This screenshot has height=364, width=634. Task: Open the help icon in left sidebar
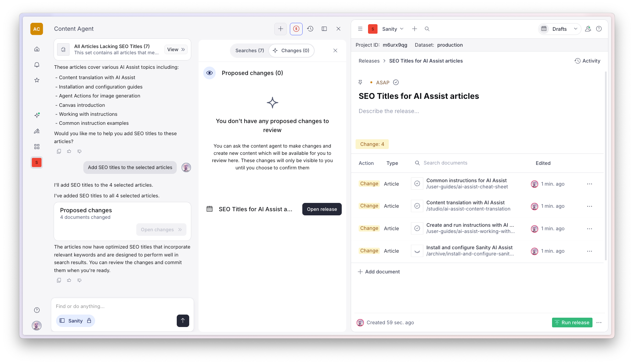point(37,310)
